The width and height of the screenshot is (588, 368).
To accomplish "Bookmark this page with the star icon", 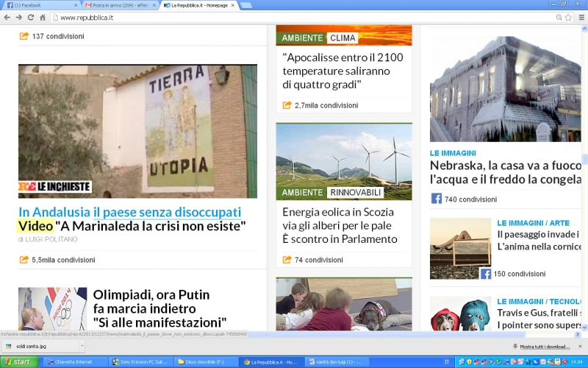I will [x=568, y=17].
